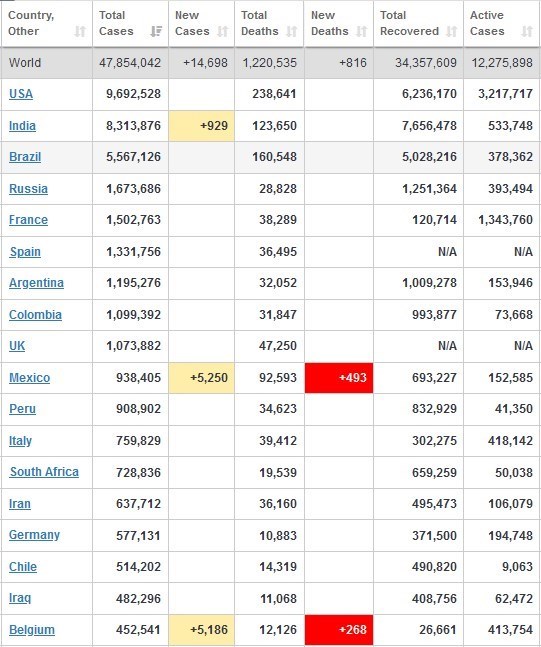The width and height of the screenshot is (541, 647).
Task: Open Belgium country page
Action: [x=32, y=630]
